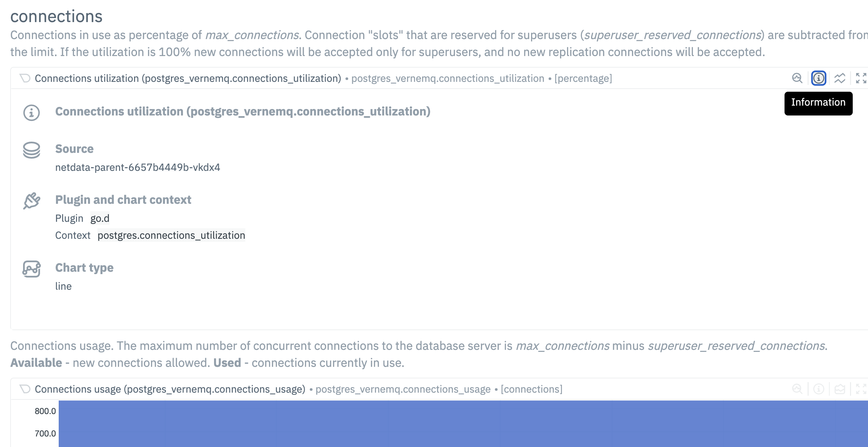
Task: Open the Information panel for Connections utilization chart
Action: 819,78
